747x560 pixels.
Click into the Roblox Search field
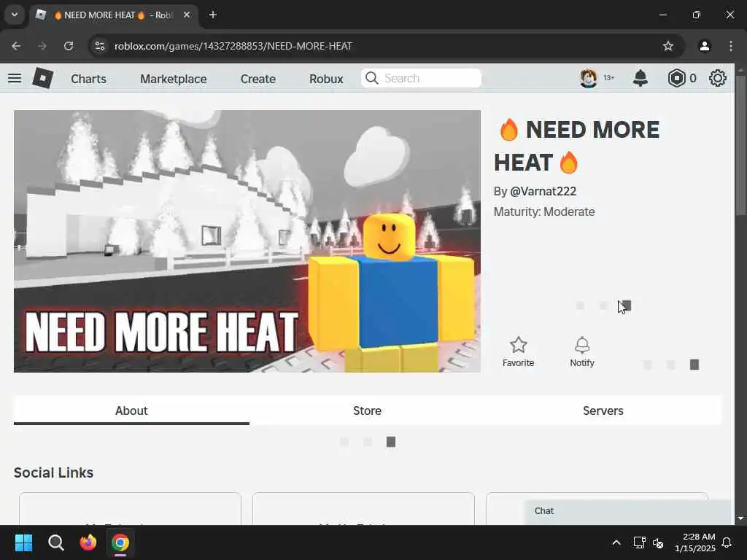click(421, 78)
